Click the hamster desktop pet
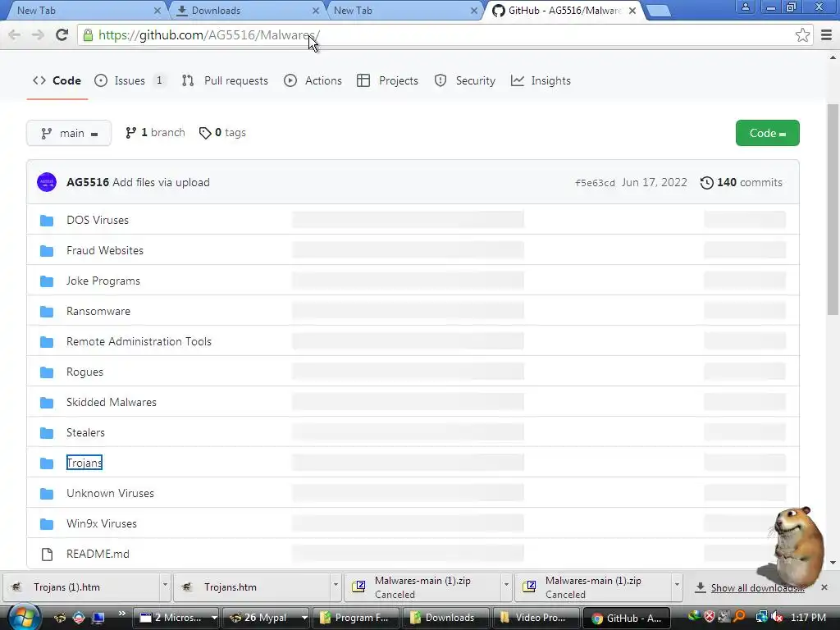This screenshot has width=840, height=630. 798,546
